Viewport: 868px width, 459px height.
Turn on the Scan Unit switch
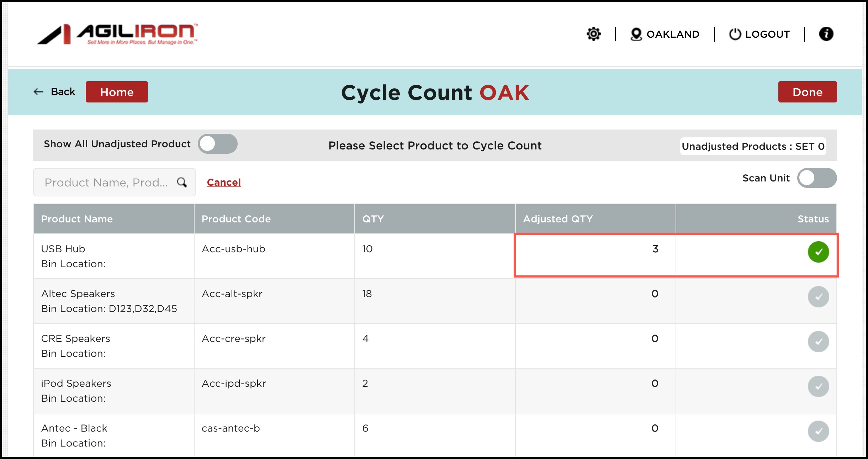[817, 178]
